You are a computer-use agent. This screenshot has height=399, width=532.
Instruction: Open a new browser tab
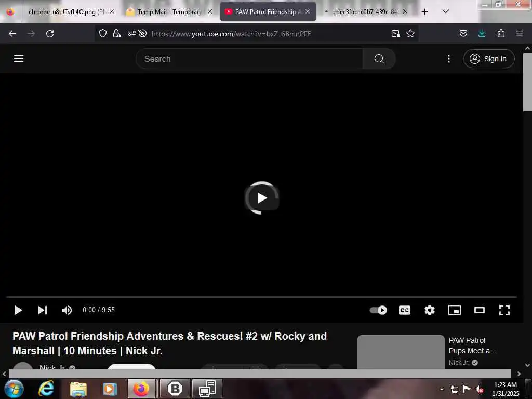click(424, 12)
